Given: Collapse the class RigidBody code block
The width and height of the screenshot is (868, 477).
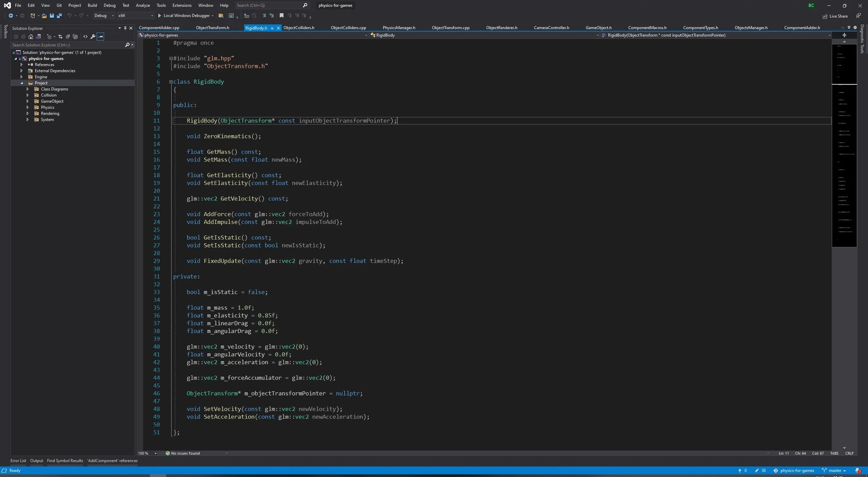Looking at the screenshot, I should click(171, 82).
